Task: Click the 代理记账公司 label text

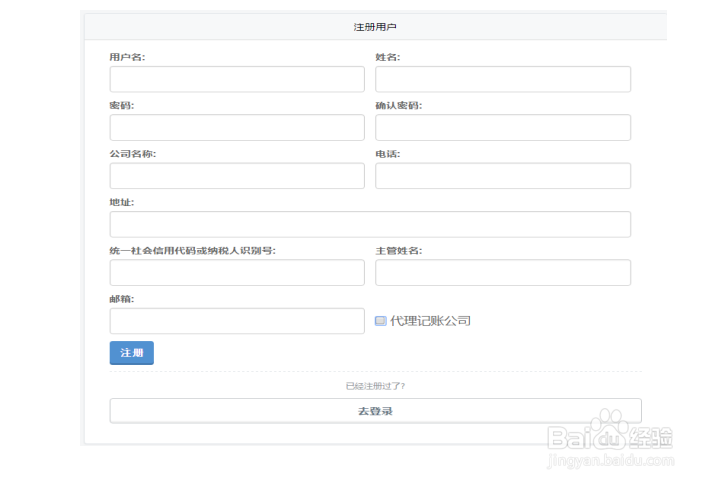Action: click(430, 321)
